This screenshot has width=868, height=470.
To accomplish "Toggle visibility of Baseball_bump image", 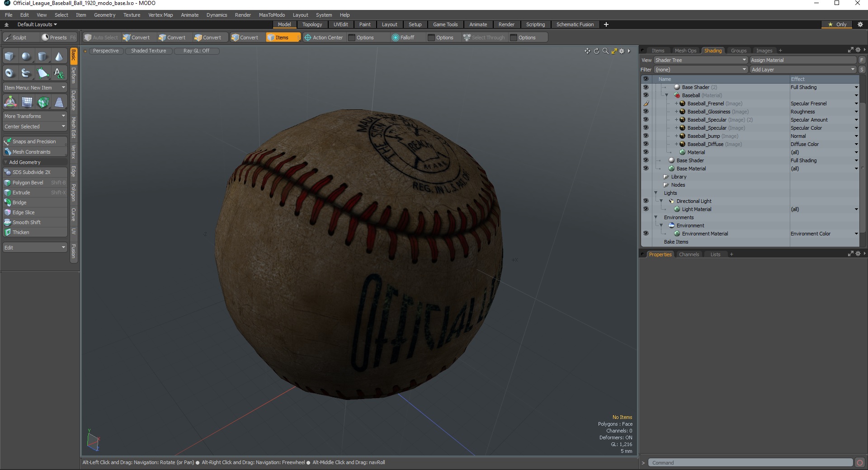I will click(646, 136).
